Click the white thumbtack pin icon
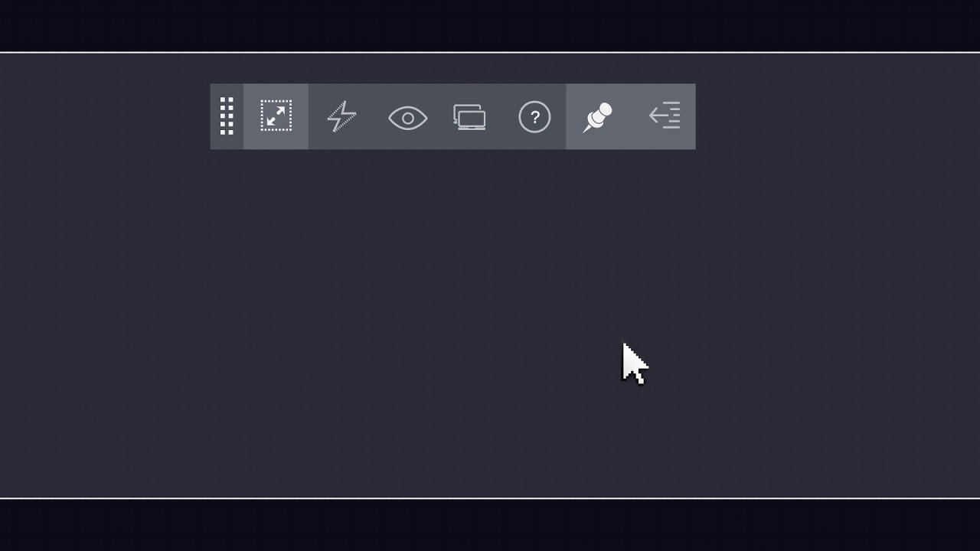The height and width of the screenshot is (551, 980). (597, 117)
